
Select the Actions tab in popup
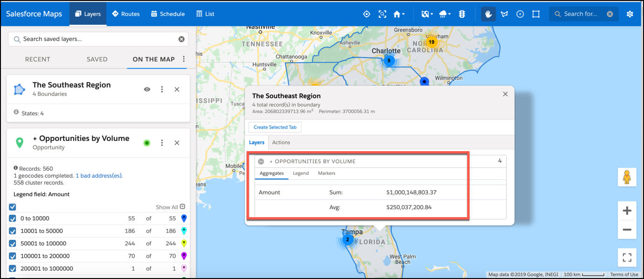pyautogui.click(x=281, y=142)
